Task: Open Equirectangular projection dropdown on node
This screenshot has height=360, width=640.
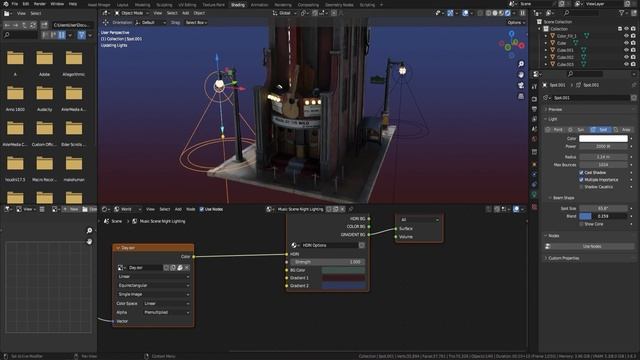Action: 153,285
